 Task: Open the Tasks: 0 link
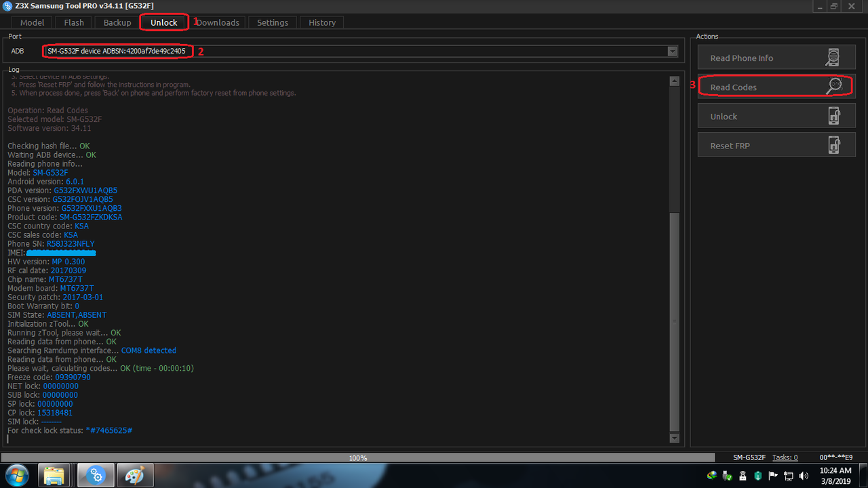point(785,457)
